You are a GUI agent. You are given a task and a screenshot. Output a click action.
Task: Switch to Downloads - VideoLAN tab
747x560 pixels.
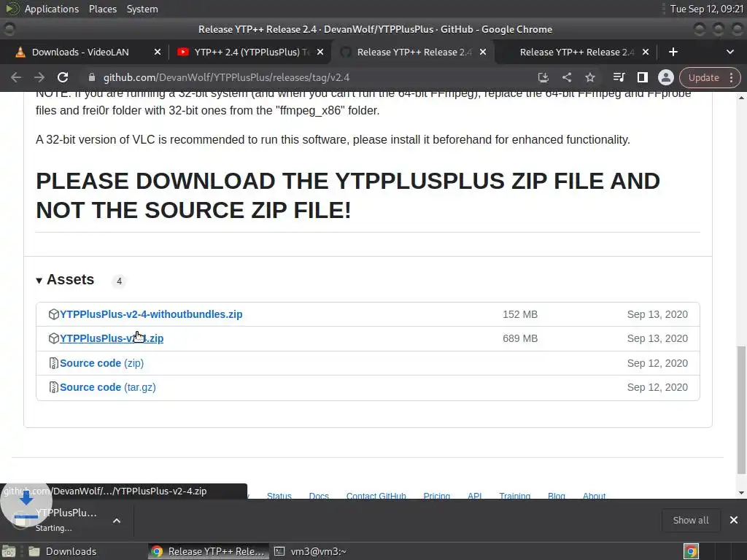click(80, 52)
